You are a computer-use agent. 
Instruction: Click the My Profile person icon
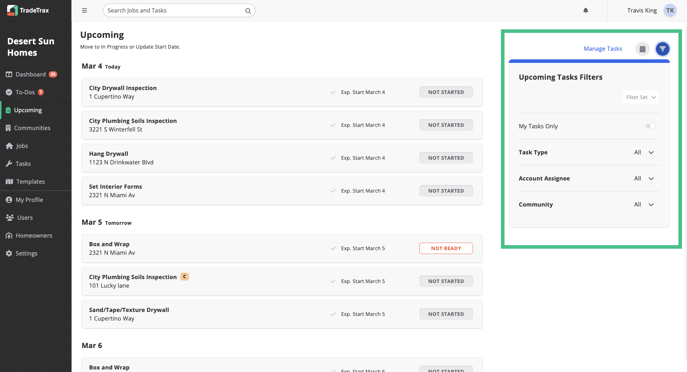[x=9, y=200]
